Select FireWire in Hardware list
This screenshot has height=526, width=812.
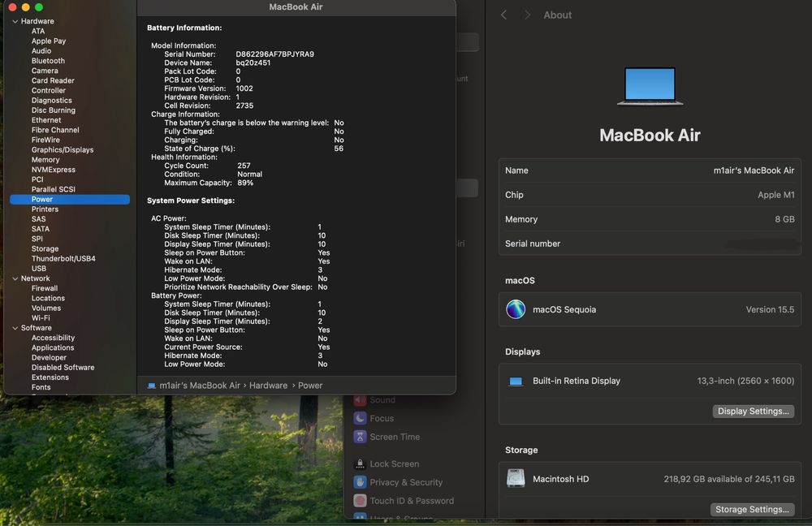coord(45,140)
